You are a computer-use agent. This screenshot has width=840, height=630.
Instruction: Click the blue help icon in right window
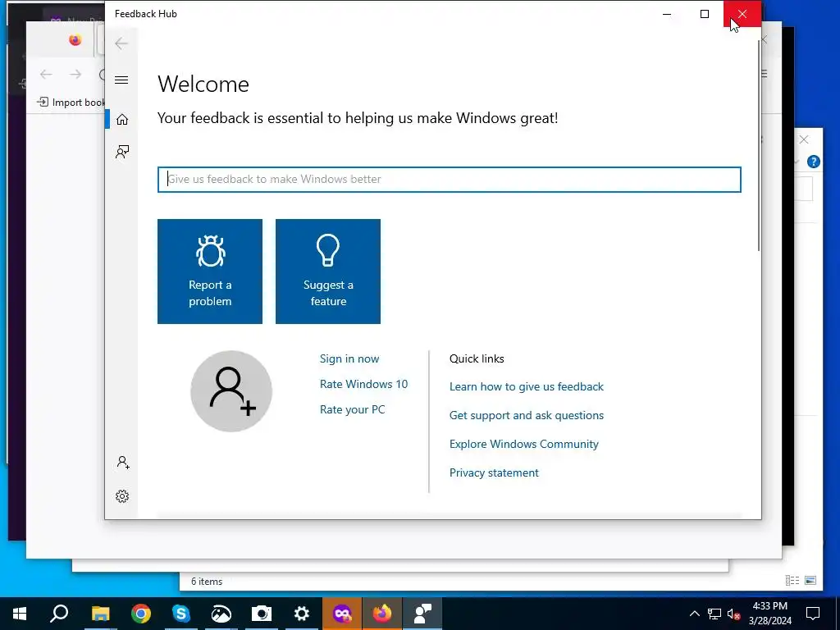[813, 162]
